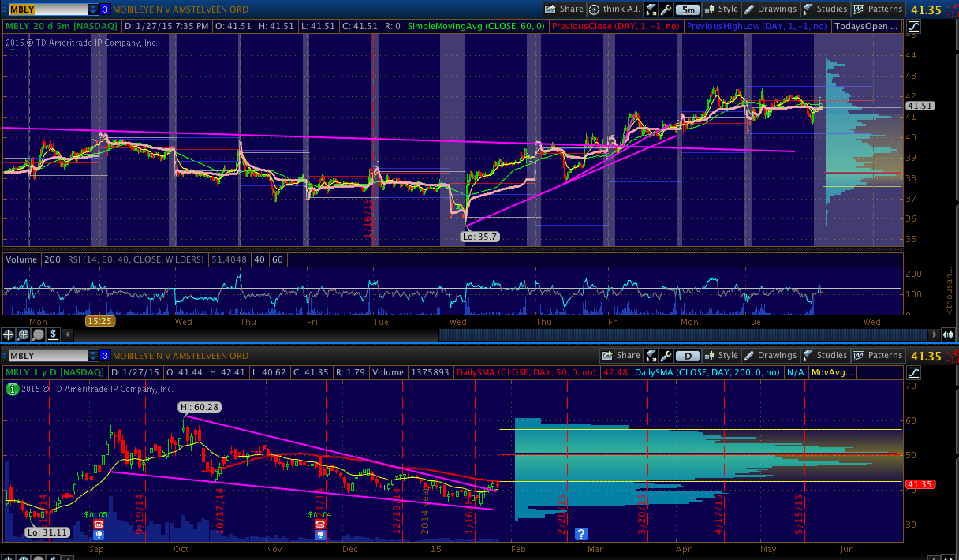This screenshot has height=560, width=959.
Task: Toggle the top chart's scale curve button
Action: point(914,26)
